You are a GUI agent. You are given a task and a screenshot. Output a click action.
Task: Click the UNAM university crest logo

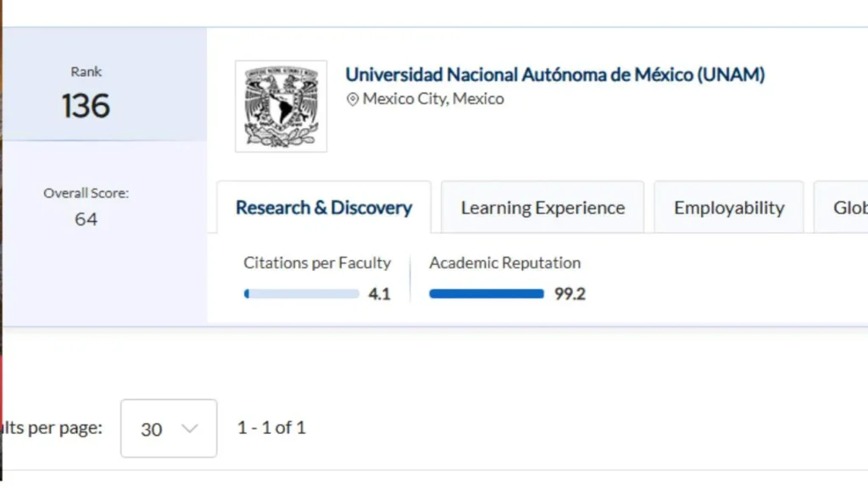coord(281,106)
